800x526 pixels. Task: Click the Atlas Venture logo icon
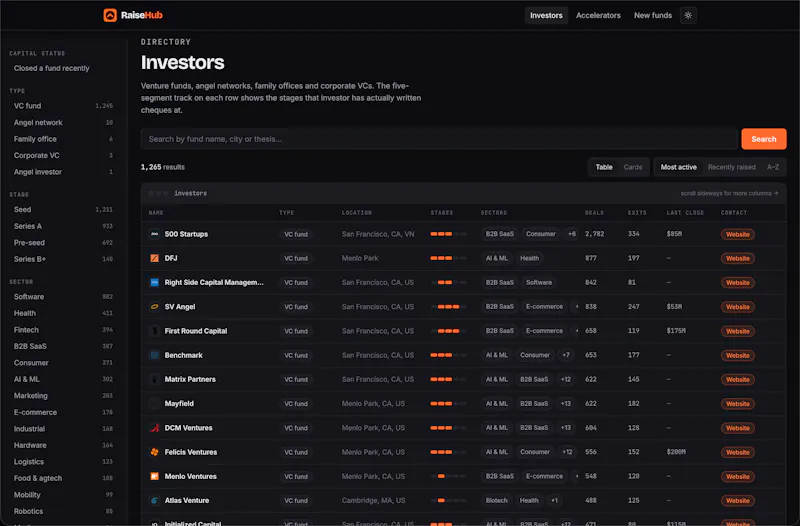[x=154, y=500]
